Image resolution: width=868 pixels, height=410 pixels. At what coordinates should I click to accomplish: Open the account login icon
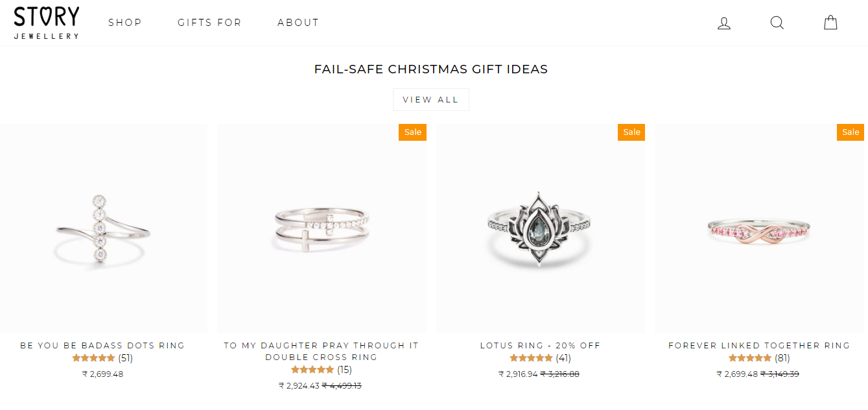click(724, 23)
